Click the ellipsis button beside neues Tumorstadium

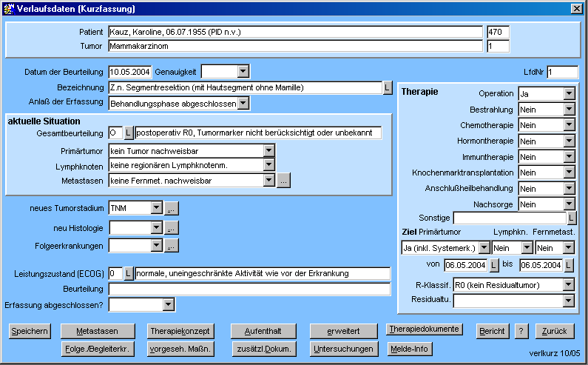171,208
